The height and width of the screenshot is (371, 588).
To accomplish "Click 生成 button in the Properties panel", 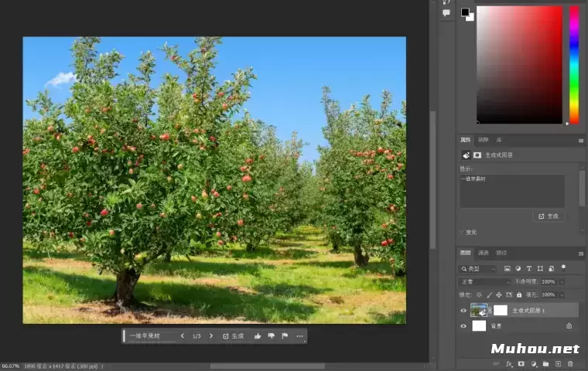I will pyautogui.click(x=549, y=216).
